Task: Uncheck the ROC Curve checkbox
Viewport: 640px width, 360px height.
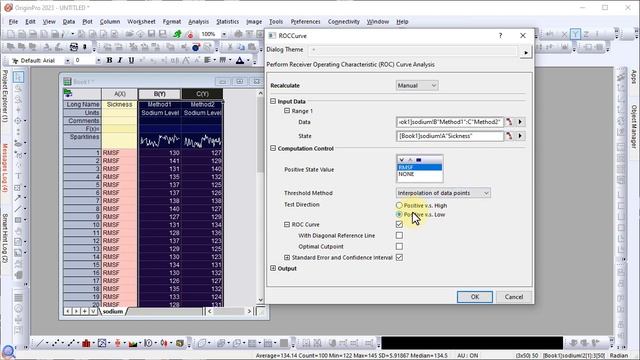Action: pos(399,224)
